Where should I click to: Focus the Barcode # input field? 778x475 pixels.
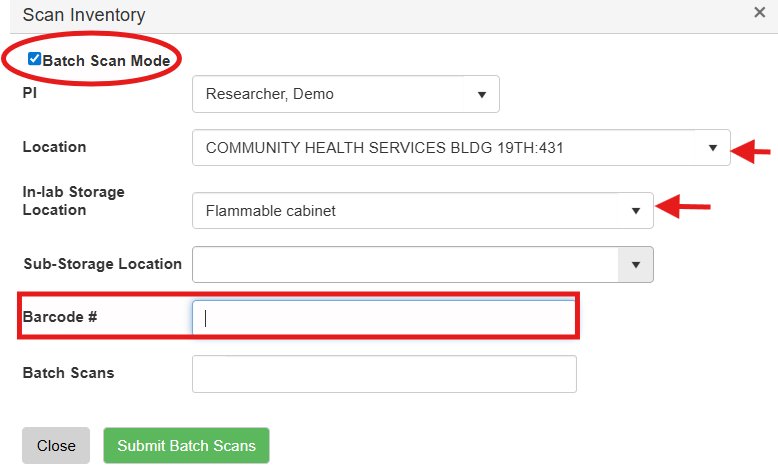[x=384, y=318]
